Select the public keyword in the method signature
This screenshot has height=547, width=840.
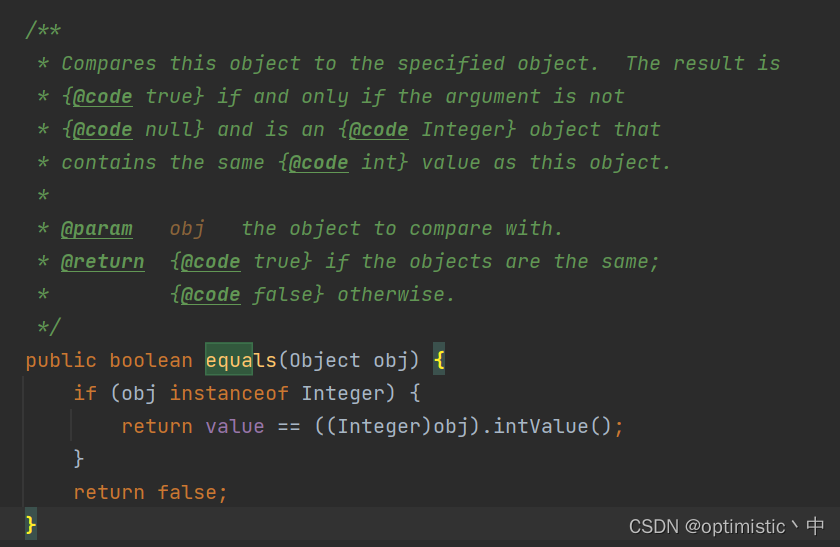click(x=61, y=361)
